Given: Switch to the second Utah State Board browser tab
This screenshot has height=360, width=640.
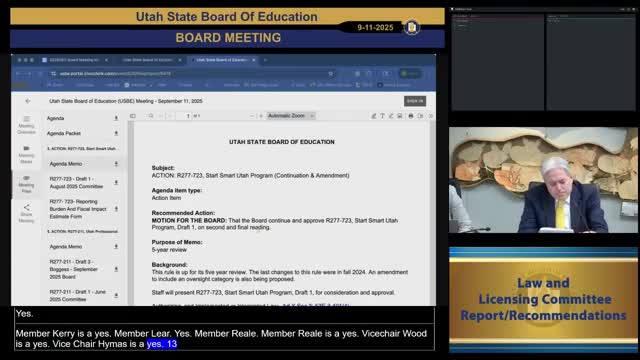Looking at the screenshot, I should point(148,60).
